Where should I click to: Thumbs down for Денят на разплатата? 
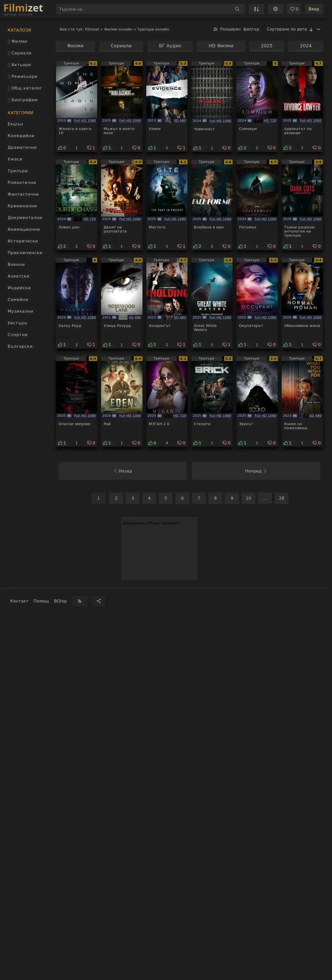pyautogui.click(x=136, y=247)
